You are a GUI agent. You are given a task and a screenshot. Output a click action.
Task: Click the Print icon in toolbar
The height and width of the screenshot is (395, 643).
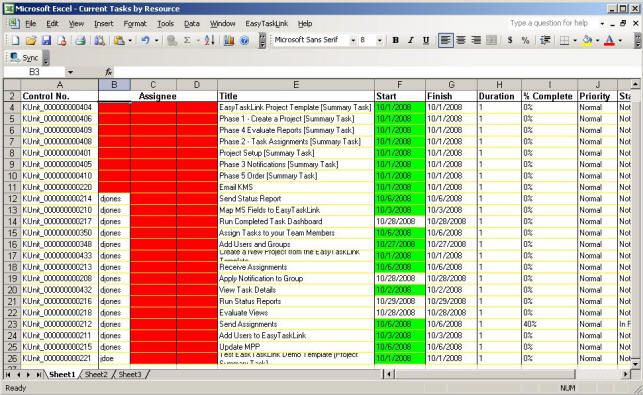pos(80,40)
